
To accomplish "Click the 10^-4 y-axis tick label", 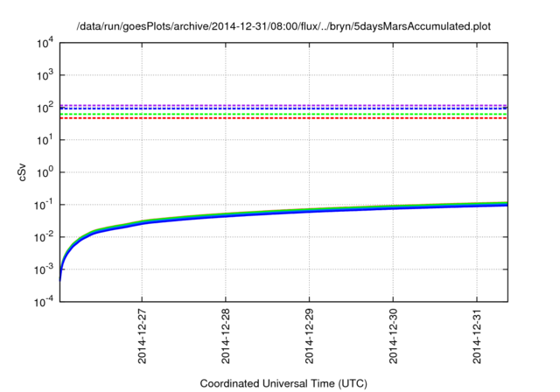I will 44,302.
